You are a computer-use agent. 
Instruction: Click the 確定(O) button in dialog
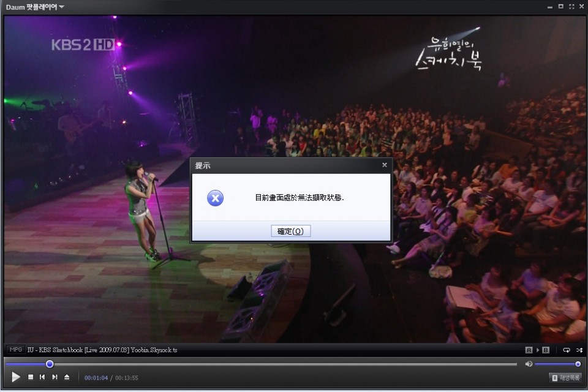click(290, 231)
